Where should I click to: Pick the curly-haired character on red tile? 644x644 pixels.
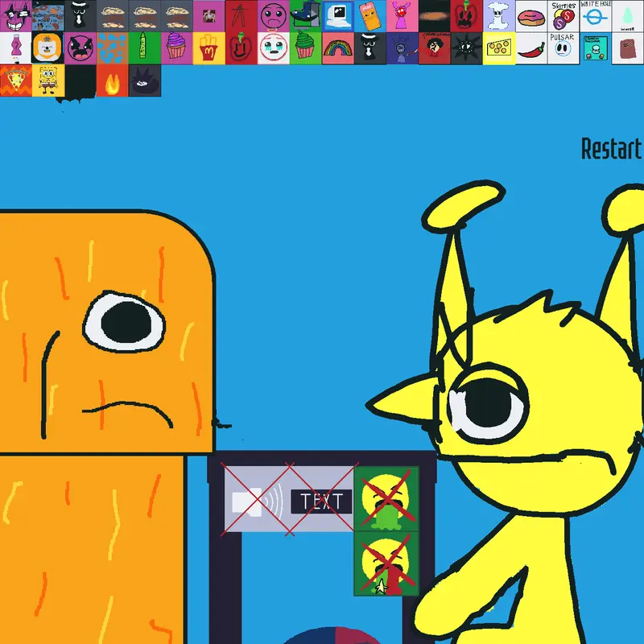pos(435,48)
